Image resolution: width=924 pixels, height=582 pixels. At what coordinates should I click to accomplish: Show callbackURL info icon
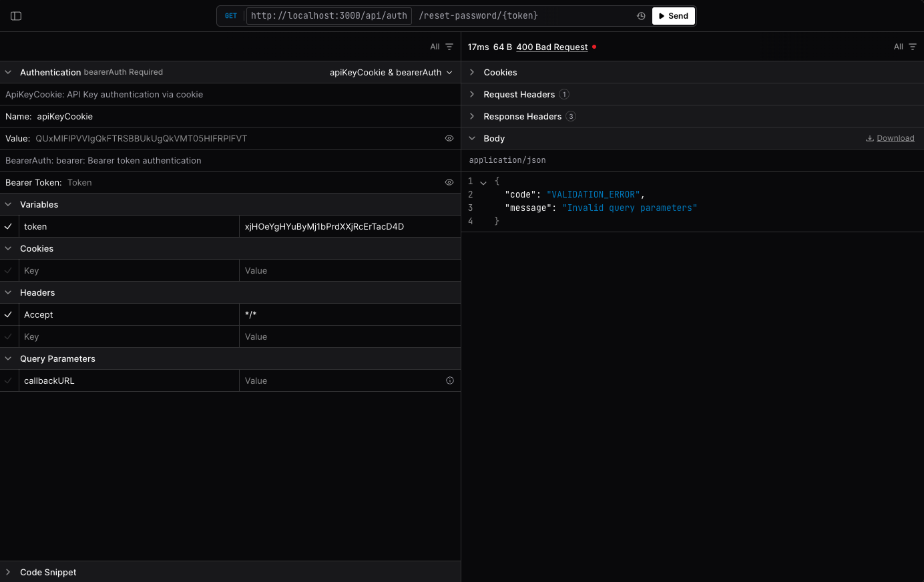pyautogui.click(x=450, y=380)
